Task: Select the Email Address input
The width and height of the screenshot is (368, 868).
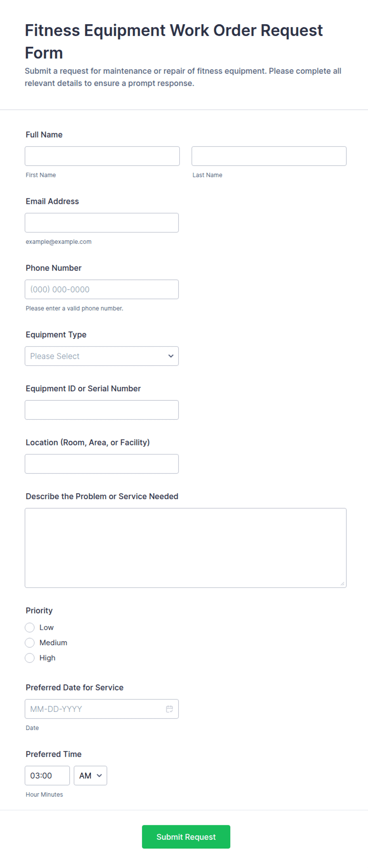Action: (102, 223)
